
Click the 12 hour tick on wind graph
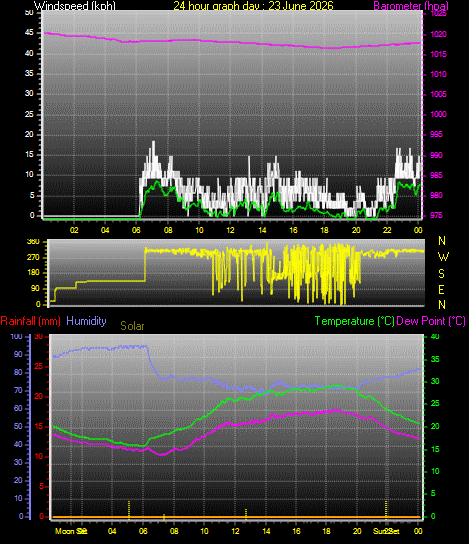(x=231, y=230)
